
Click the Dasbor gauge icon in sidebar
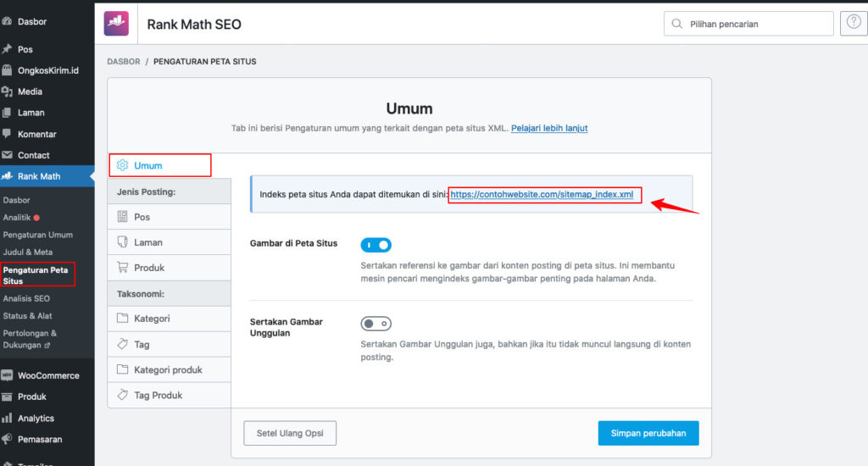[7, 21]
